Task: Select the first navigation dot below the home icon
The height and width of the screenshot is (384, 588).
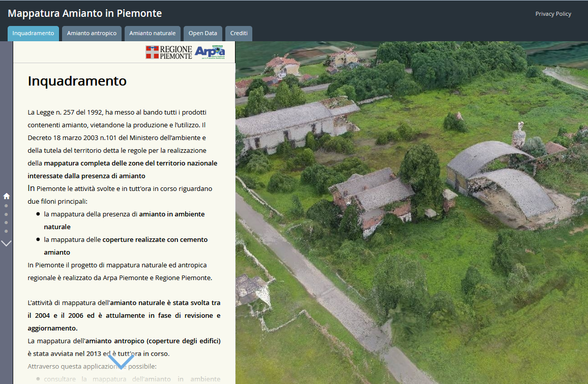Action: click(x=6, y=206)
